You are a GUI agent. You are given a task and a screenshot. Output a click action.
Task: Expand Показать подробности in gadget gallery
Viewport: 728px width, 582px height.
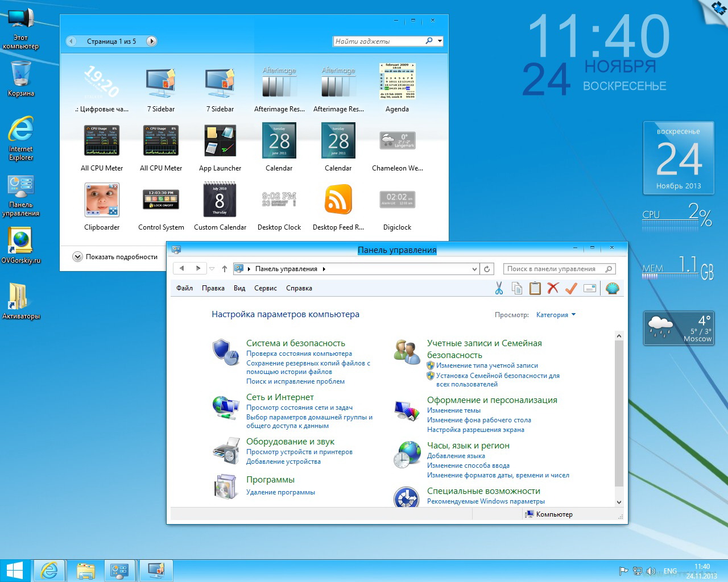click(x=78, y=257)
